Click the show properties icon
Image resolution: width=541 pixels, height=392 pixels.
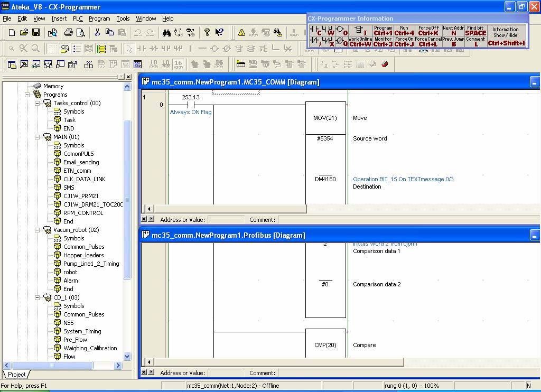point(72,64)
